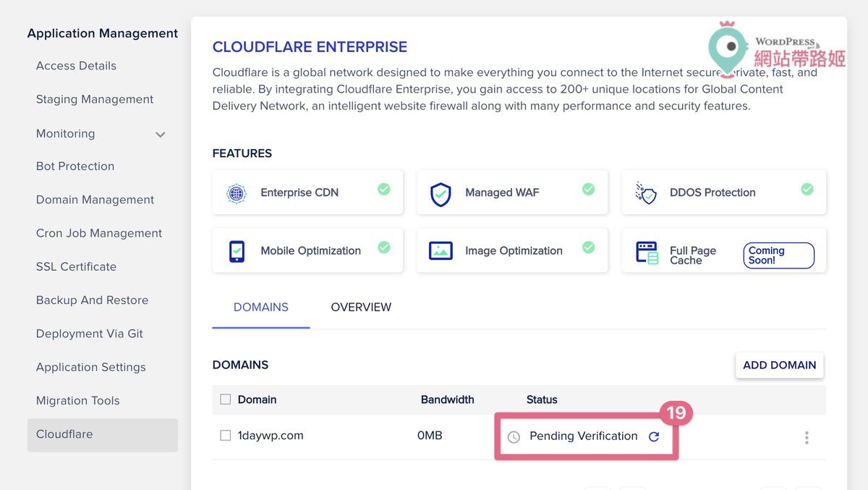Open Staging Management in the sidebar
Image resolution: width=868 pixels, height=490 pixels.
pyautogui.click(x=95, y=99)
